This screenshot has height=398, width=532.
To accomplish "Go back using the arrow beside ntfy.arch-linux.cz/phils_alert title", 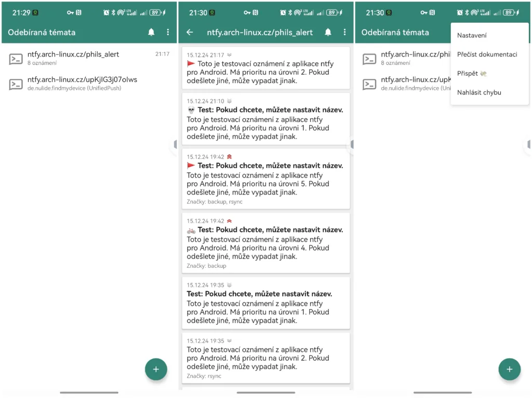I will pos(190,32).
